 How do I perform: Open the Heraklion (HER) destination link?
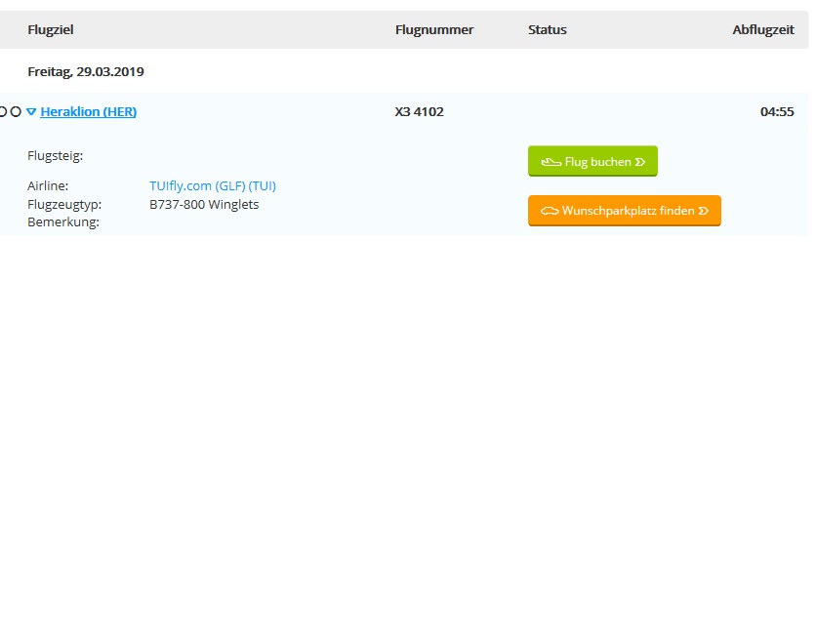tap(88, 112)
